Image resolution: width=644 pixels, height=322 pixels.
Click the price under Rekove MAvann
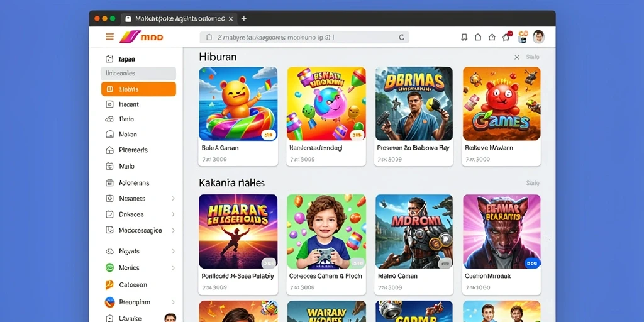pos(477,159)
